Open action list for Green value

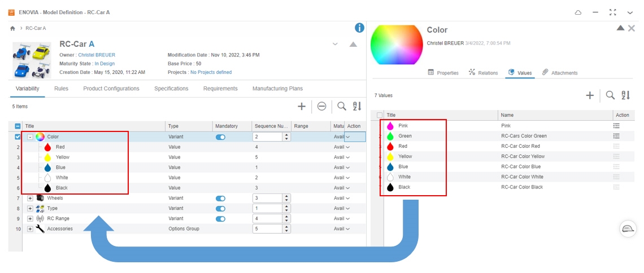pos(616,136)
